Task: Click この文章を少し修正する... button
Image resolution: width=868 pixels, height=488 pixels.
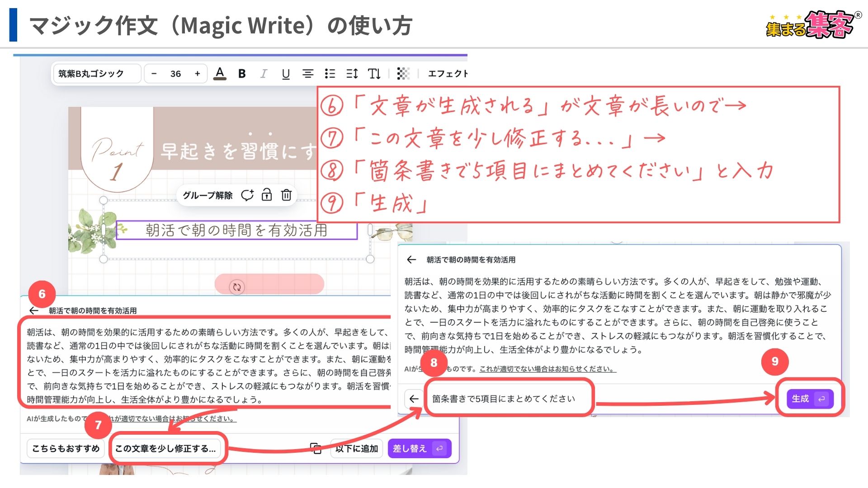Action: [x=165, y=448]
